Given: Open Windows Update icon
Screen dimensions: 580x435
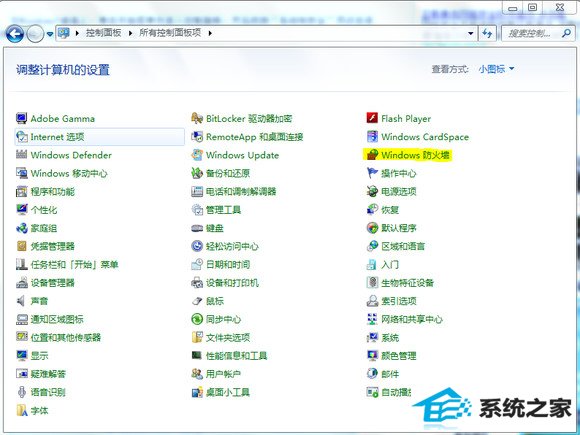Looking at the screenshot, I should coord(197,155).
